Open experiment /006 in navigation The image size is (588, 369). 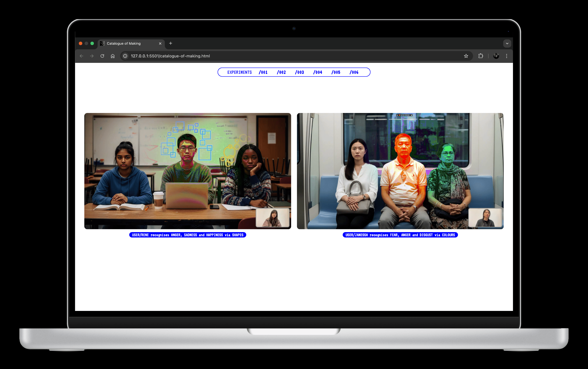pos(354,72)
